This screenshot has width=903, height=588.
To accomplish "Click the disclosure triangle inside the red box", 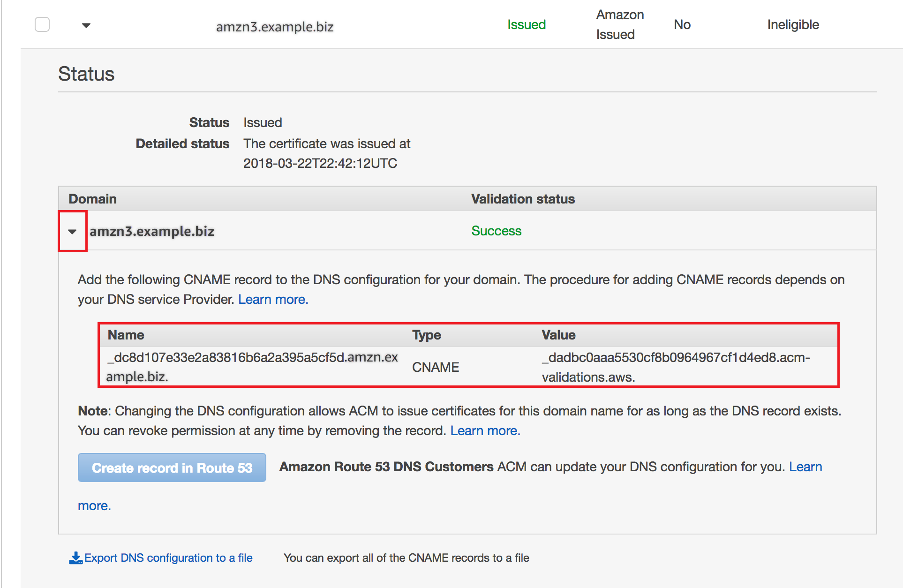I will click(72, 231).
